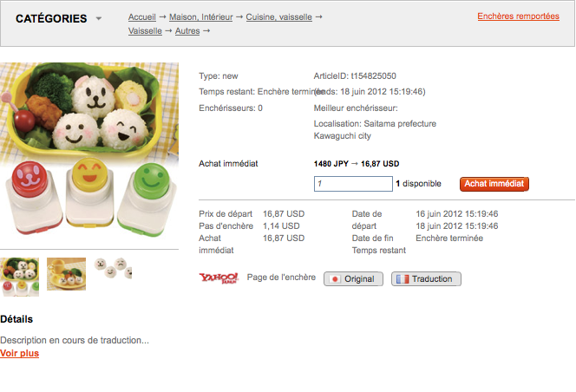Select the rice ball faces thumbnail
This screenshot has width=576, height=392.
pyautogui.click(x=113, y=268)
